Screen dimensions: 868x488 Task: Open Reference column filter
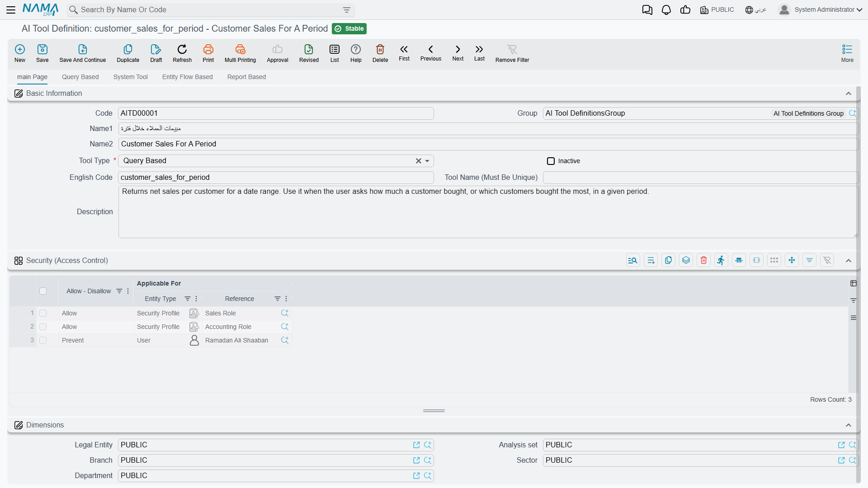[278, 299]
